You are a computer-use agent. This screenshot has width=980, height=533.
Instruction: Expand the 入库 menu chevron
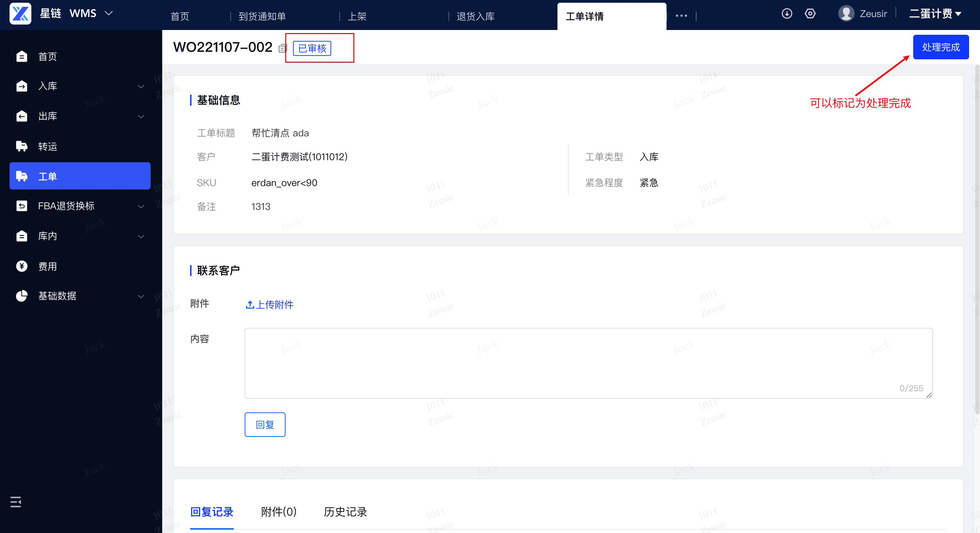click(141, 86)
